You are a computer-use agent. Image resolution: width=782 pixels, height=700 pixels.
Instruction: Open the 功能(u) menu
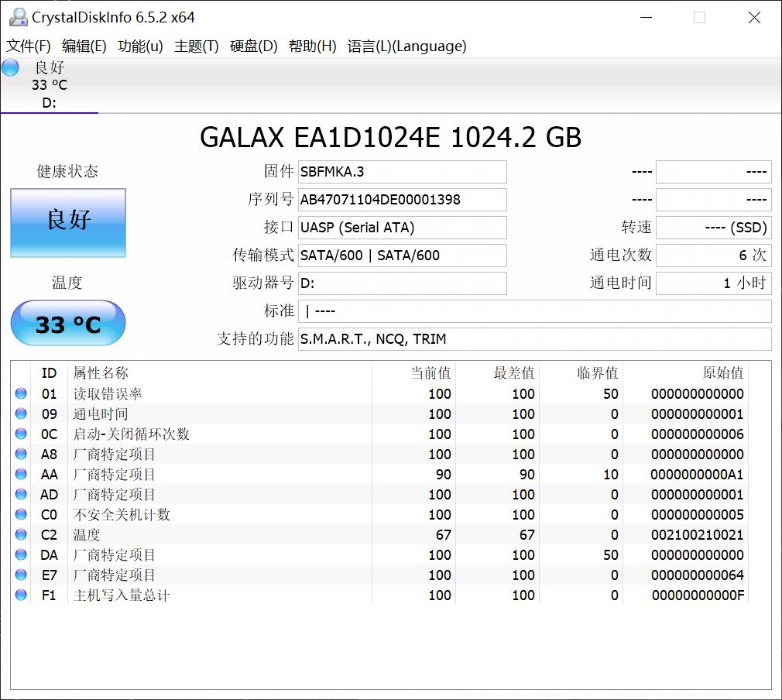tap(139, 46)
